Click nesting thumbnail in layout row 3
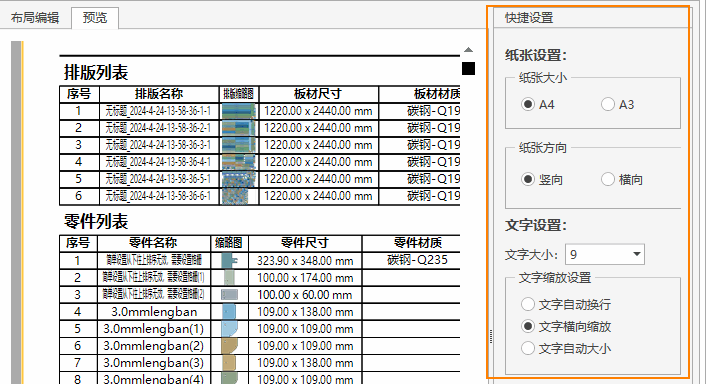The width and height of the screenshot is (706, 384). (x=239, y=145)
